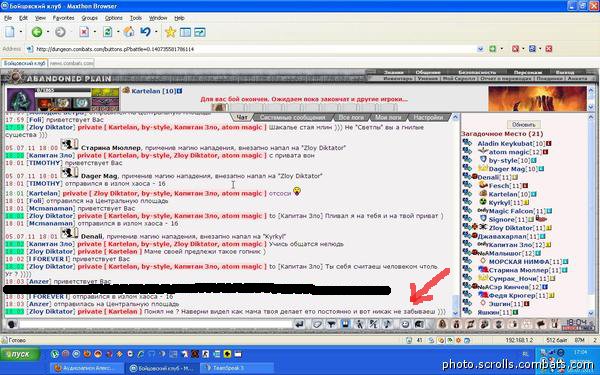Click the sidebar panel icon next to the star
This screenshot has height=375, width=600.
pos(186,32)
